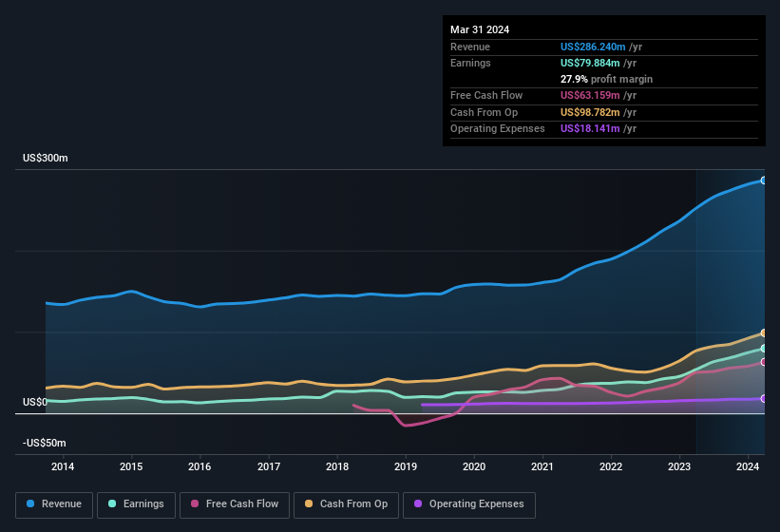
Task: Click the 2023 x-axis label
Action: point(679,466)
